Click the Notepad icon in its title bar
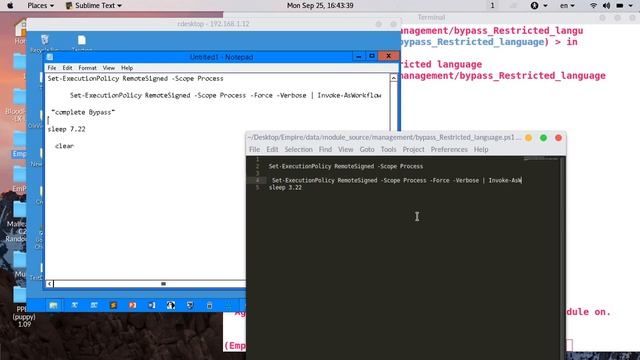This screenshot has width=640, height=360. 50,57
